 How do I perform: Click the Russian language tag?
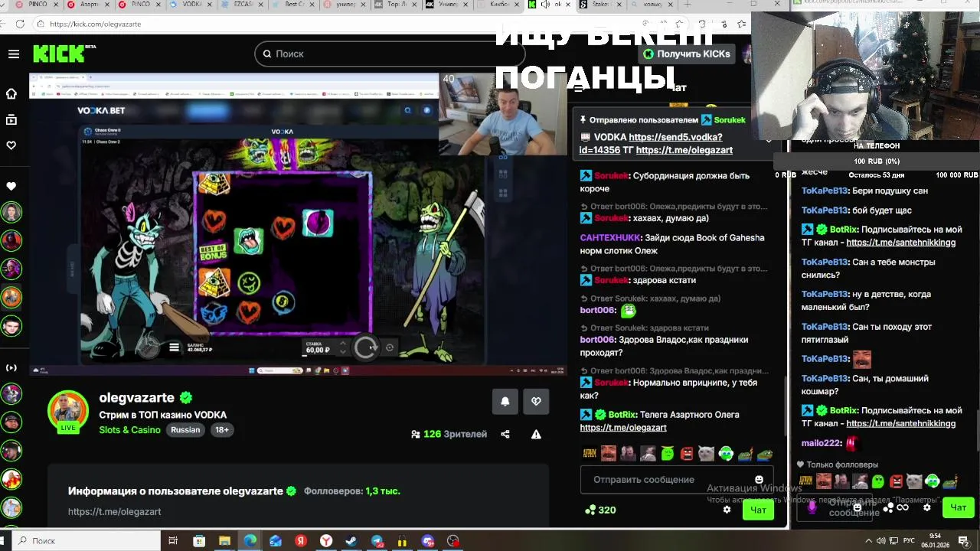185,430
